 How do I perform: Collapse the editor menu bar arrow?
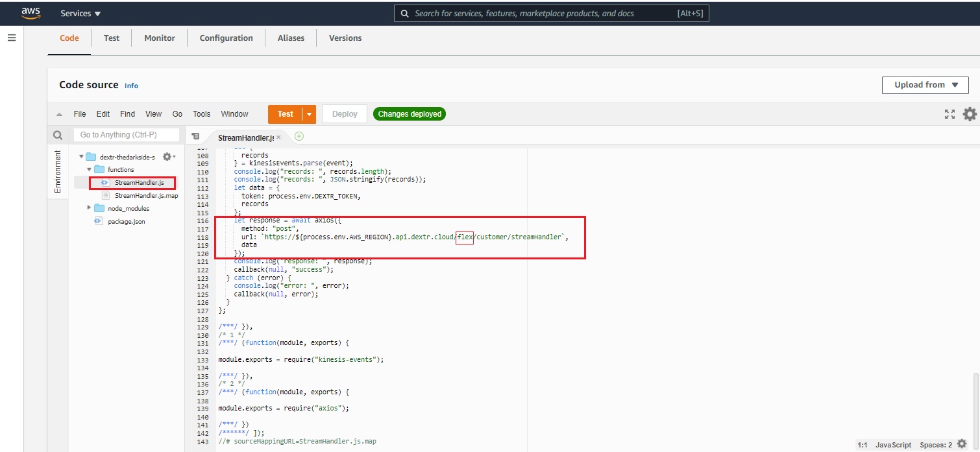[60, 114]
